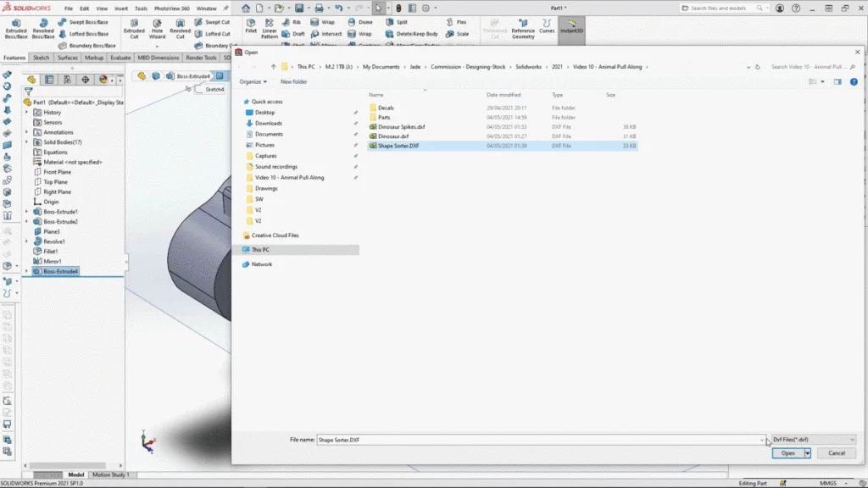The image size is (868, 488).
Task: Open the Organize dropdown menu
Action: [x=252, y=81]
